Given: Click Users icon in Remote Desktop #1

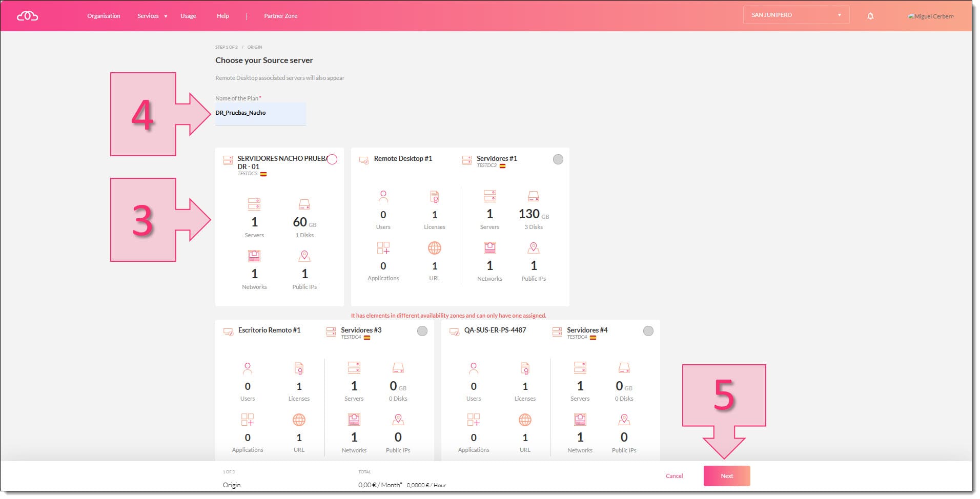Looking at the screenshot, I should (x=383, y=196).
